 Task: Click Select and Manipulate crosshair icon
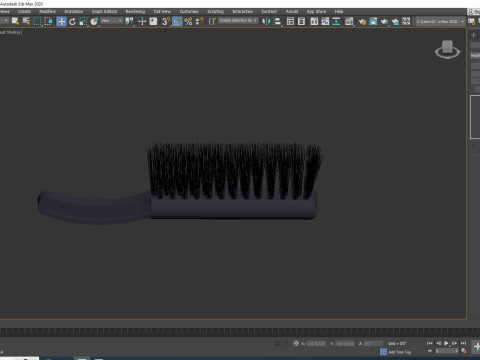(x=142, y=21)
